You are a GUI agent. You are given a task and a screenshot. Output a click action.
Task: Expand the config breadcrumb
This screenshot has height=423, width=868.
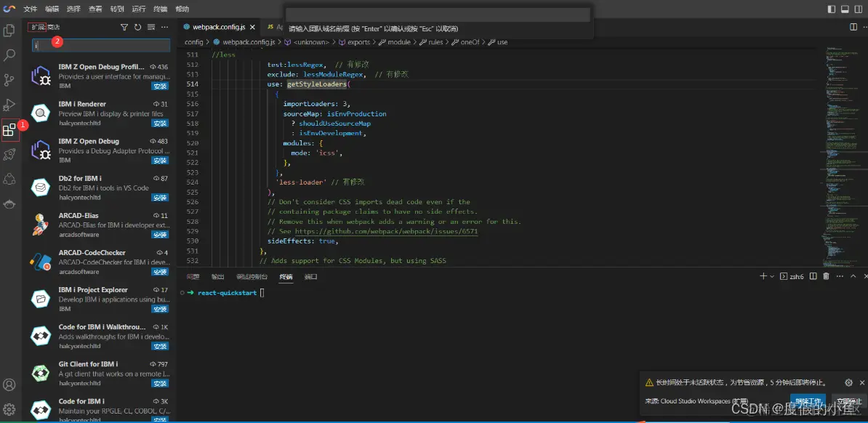(x=194, y=42)
